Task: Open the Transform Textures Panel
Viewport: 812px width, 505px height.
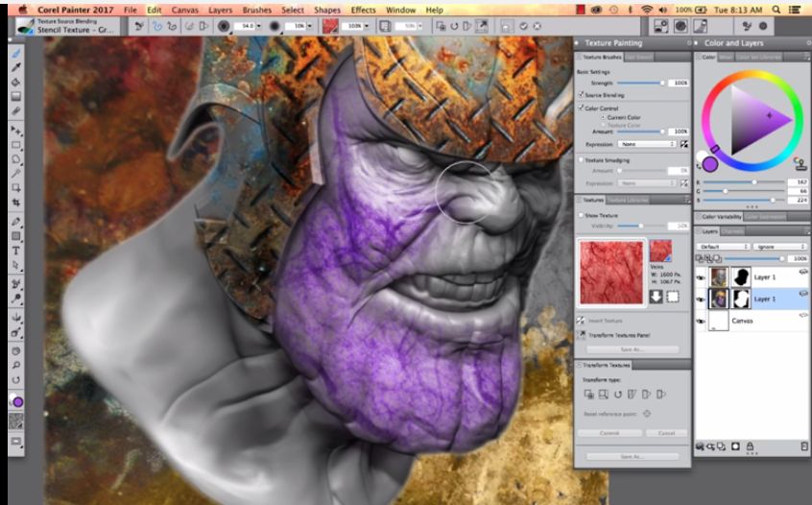Action: tap(581, 335)
